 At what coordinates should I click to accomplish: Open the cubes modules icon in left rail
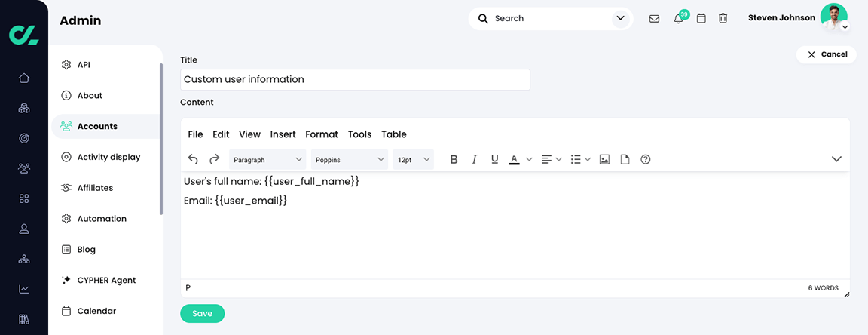tap(24, 108)
